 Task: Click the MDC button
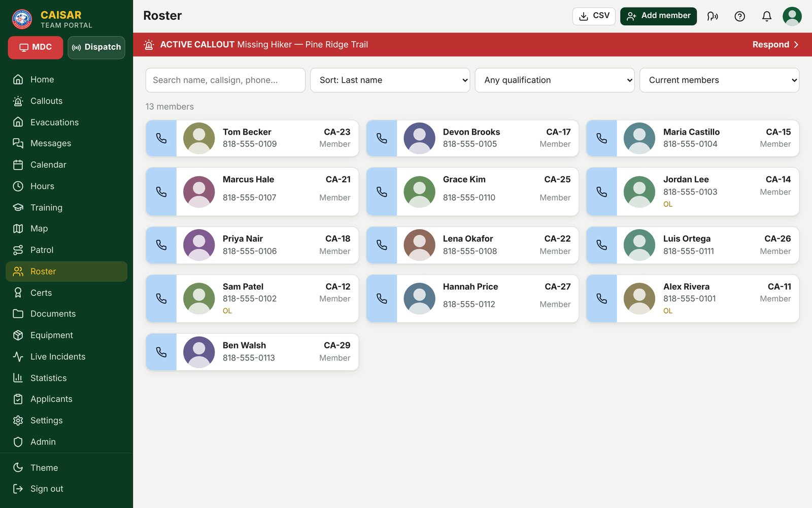[36, 47]
